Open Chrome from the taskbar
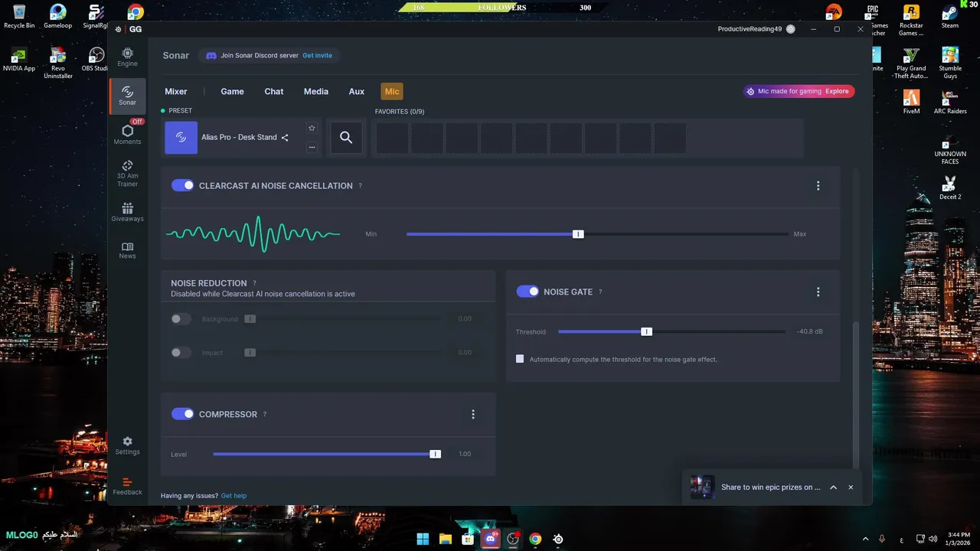 pos(535,539)
